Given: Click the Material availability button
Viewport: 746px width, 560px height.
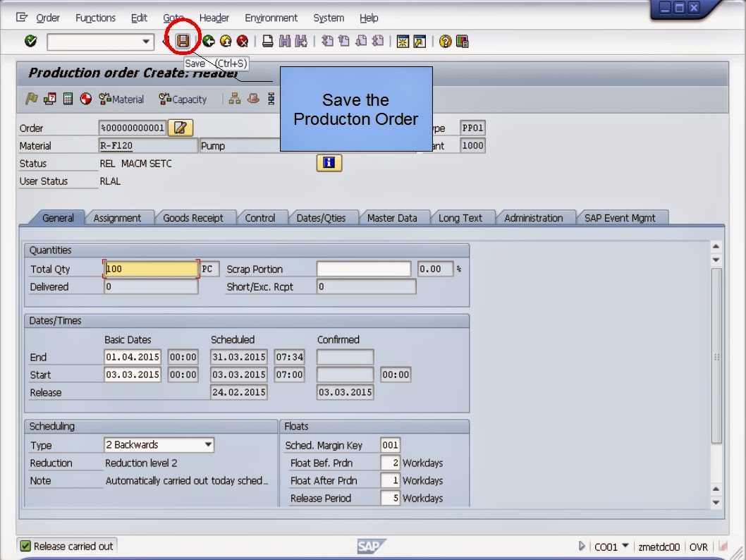Looking at the screenshot, I should [x=121, y=99].
